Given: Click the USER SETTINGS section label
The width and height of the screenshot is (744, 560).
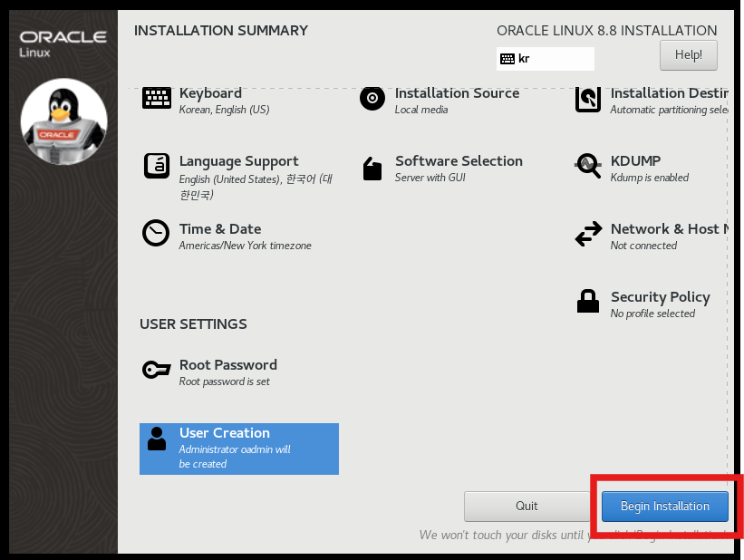Looking at the screenshot, I should tap(193, 324).
